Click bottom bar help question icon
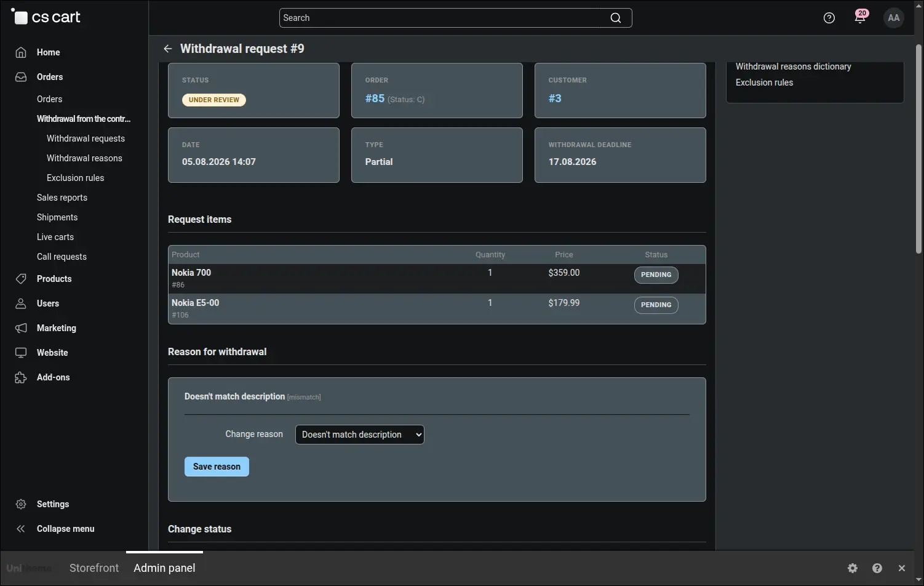 (877, 568)
